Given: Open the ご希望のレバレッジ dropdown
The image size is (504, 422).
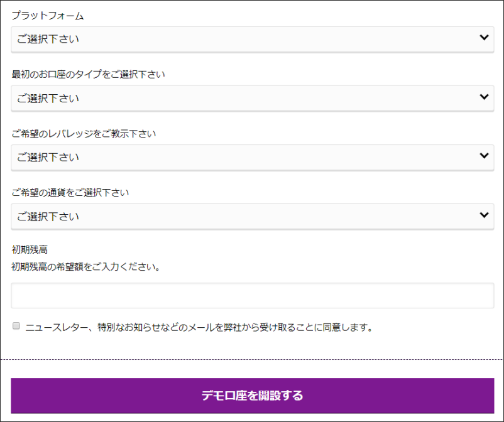Looking at the screenshot, I should (x=251, y=157).
